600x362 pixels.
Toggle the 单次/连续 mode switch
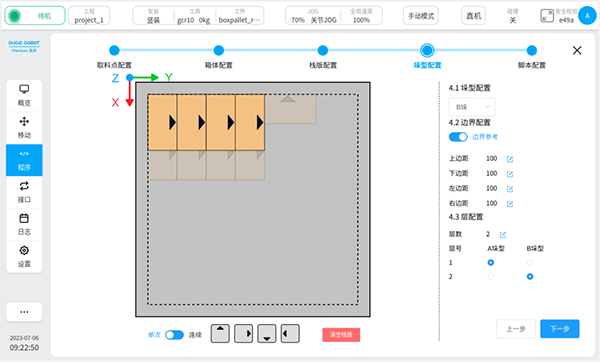pos(174,335)
